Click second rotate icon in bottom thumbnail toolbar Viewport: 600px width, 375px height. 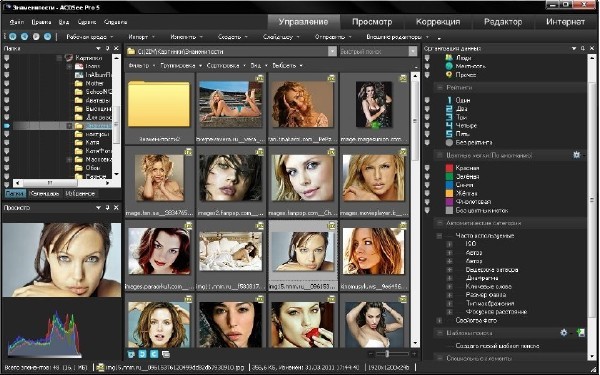pyautogui.click(x=142, y=354)
